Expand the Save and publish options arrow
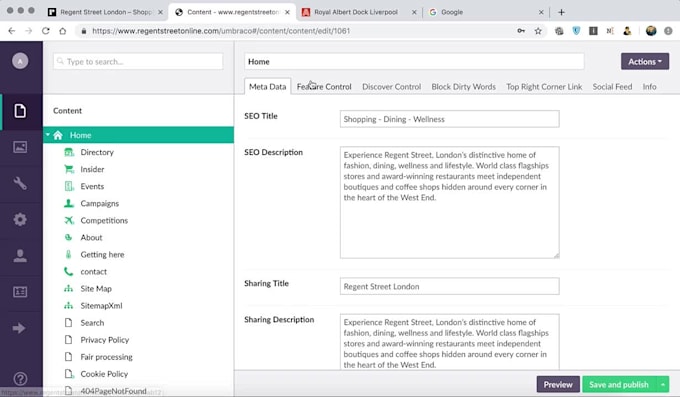This screenshot has width=680, height=397. coord(663,384)
